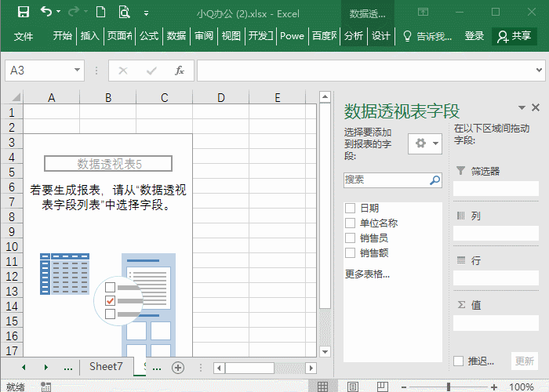This screenshot has width=549, height=392.
Task: Open the Customize Quick Access Toolbar arrow
Action: pyautogui.click(x=147, y=13)
